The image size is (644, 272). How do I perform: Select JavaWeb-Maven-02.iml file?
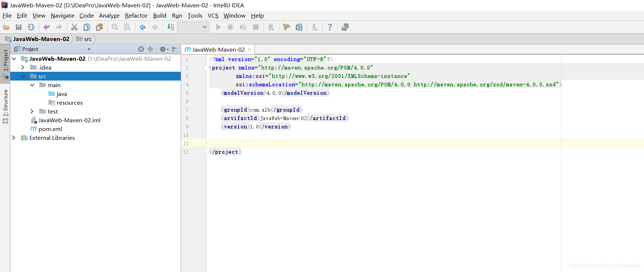pyautogui.click(x=69, y=120)
